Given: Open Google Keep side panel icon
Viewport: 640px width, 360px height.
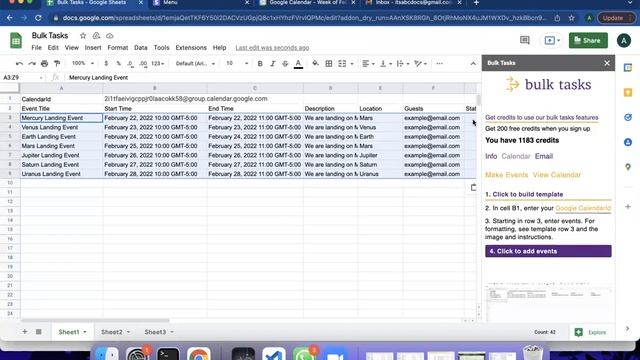Looking at the screenshot, I should point(628,93).
